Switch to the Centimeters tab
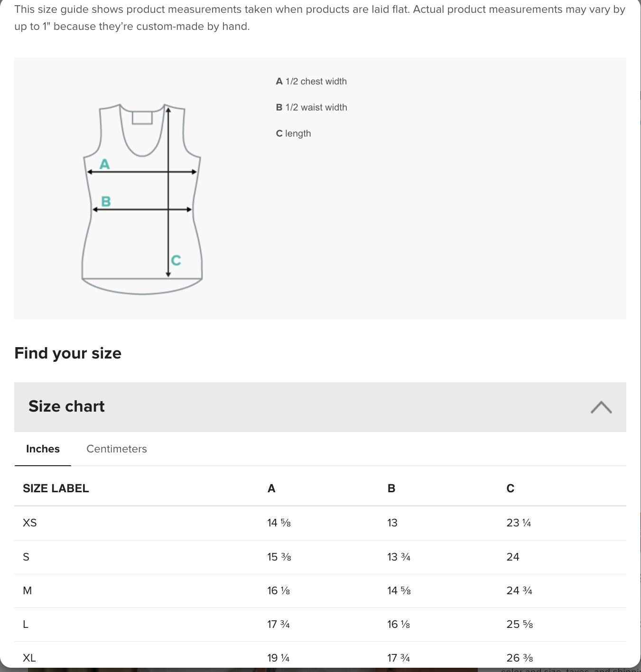Viewport: 641px width, 672px height. coord(116,449)
